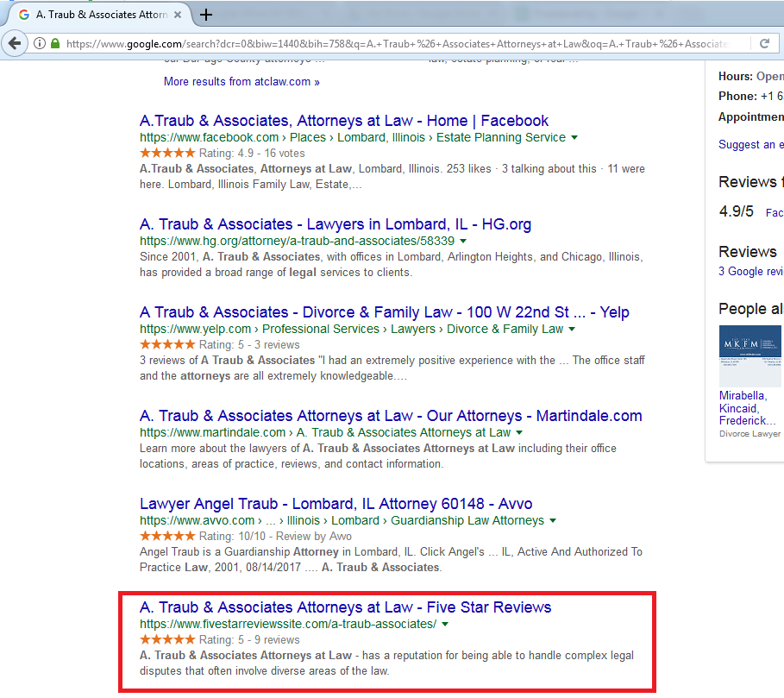Screen dimensions: 784x698
Task: Open the Five Star Reviews result title
Action: click(346, 607)
